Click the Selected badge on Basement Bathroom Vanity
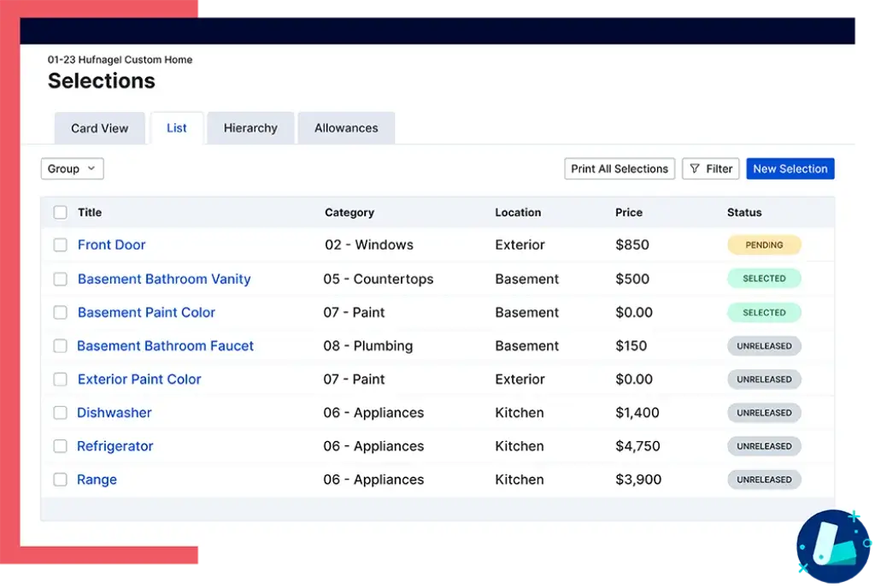 coord(764,278)
